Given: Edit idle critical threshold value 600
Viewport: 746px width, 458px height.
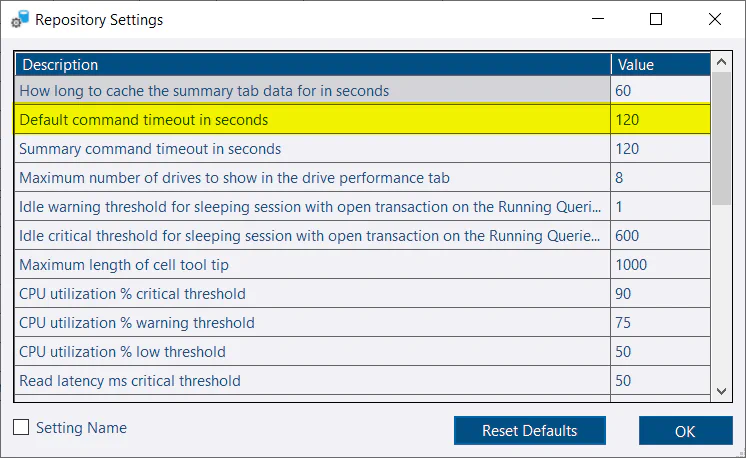Looking at the screenshot, I should (660, 236).
